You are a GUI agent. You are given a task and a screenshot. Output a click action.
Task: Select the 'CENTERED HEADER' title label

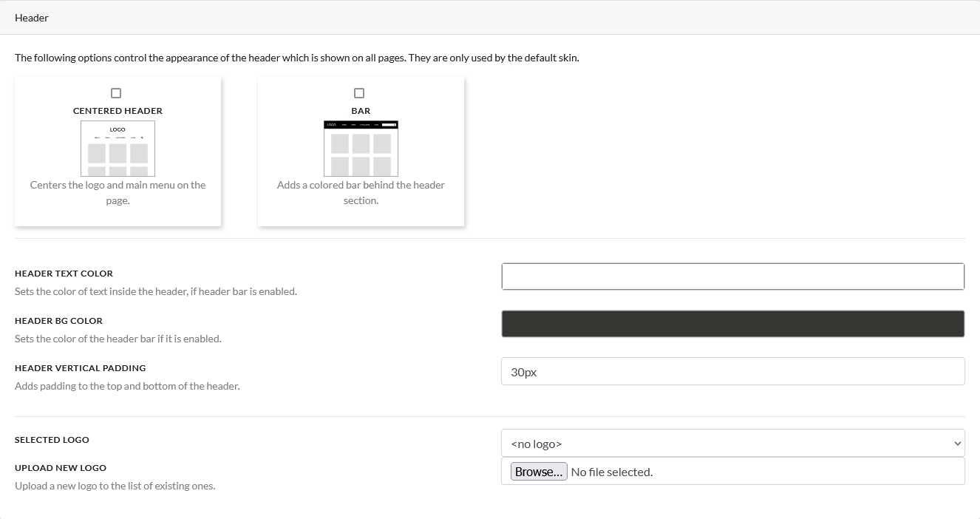click(x=118, y=111)
